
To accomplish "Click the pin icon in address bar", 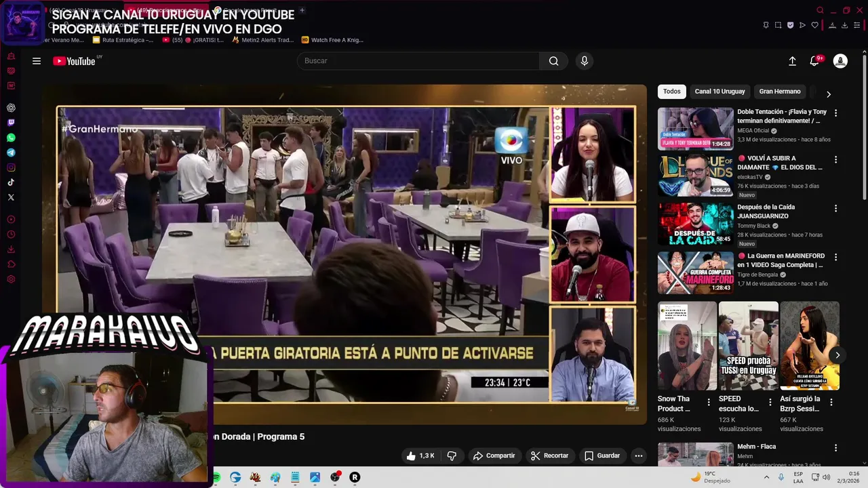I will coord(766,25).
